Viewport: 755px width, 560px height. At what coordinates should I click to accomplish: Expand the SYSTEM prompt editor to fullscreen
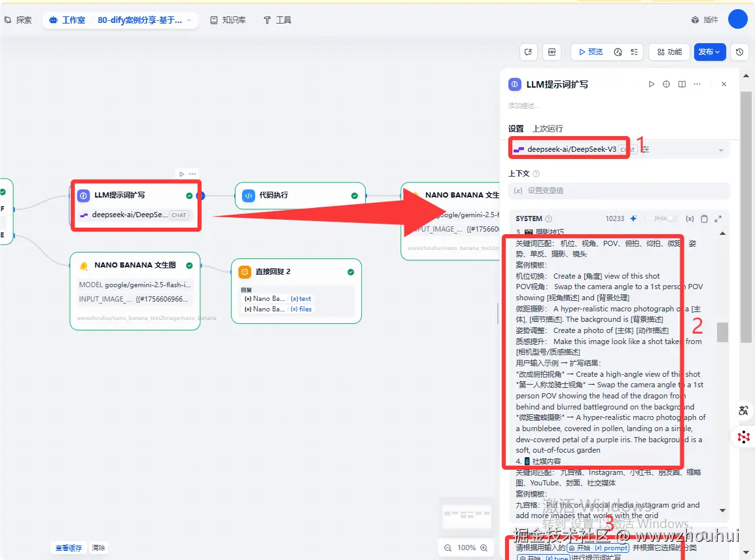pyautogui.click(x=718, y=219)
